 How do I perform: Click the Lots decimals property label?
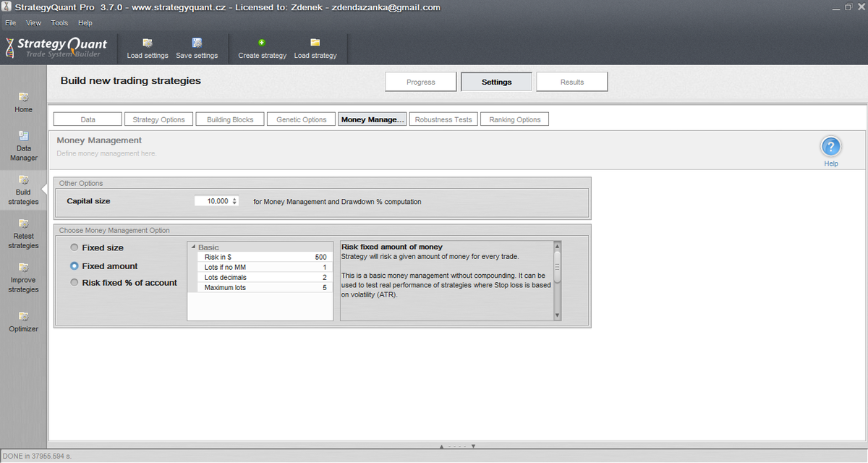(225, 277)
